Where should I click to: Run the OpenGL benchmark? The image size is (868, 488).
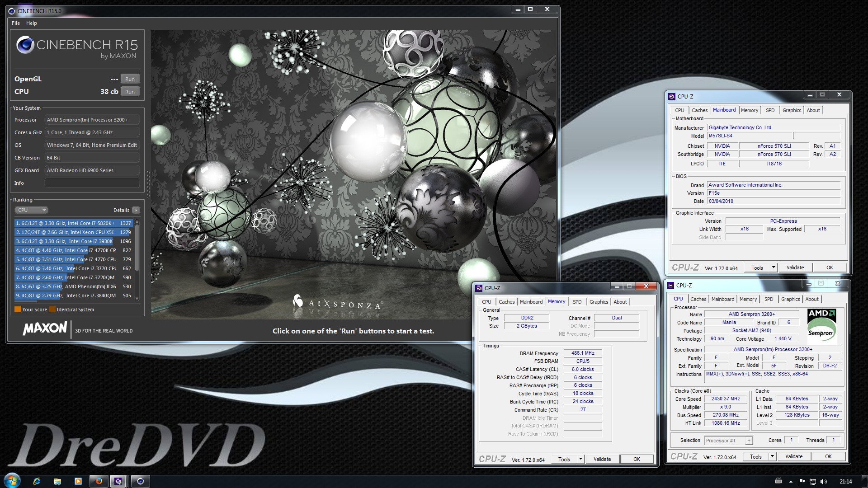click(130, 79)
